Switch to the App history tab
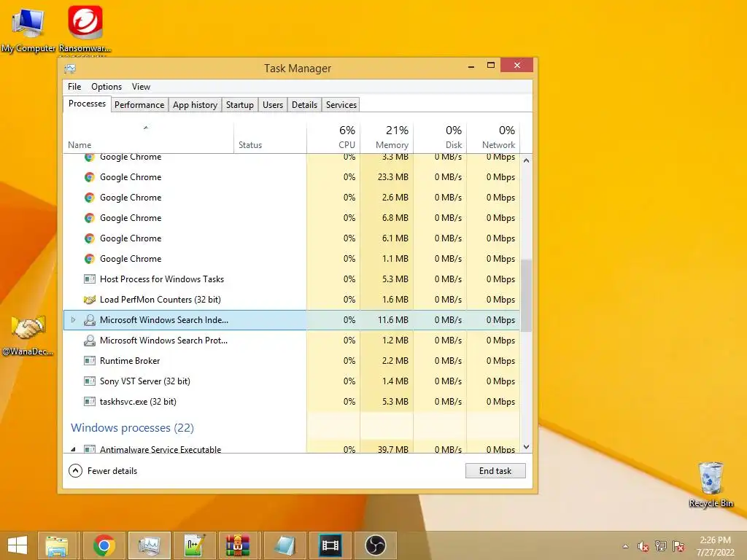747x560 pixels. coord(195,105)
